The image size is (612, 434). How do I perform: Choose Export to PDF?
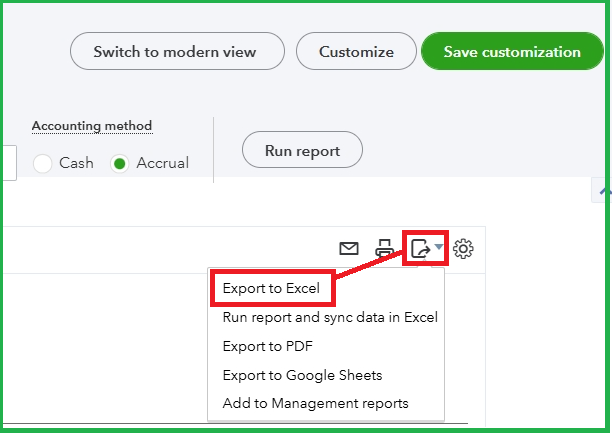pos(268,346)
